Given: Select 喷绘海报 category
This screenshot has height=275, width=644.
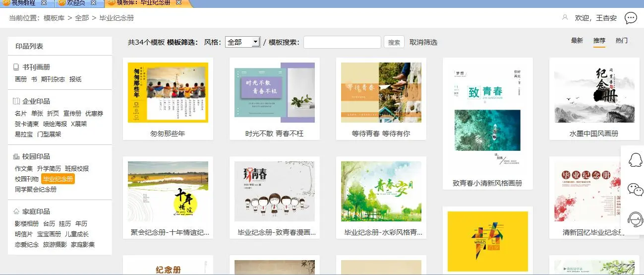Looking at the screenshot, I should point(55,124).
